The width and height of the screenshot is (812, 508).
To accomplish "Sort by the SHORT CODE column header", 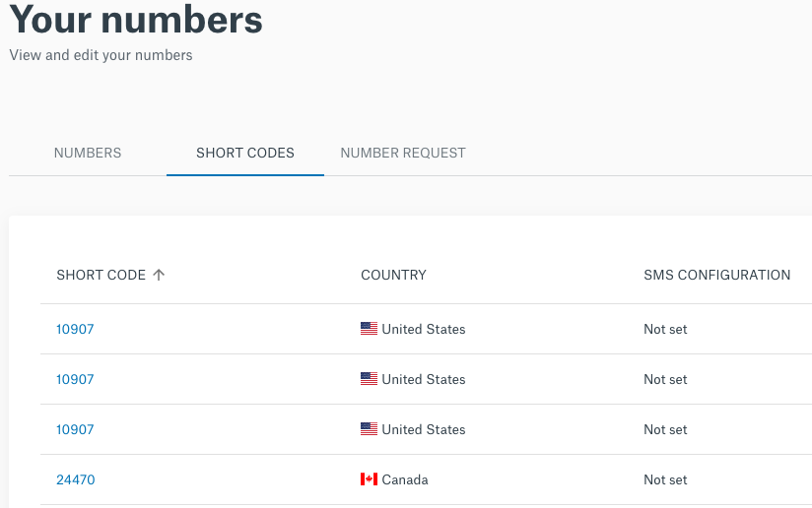I will coord(101,275).
